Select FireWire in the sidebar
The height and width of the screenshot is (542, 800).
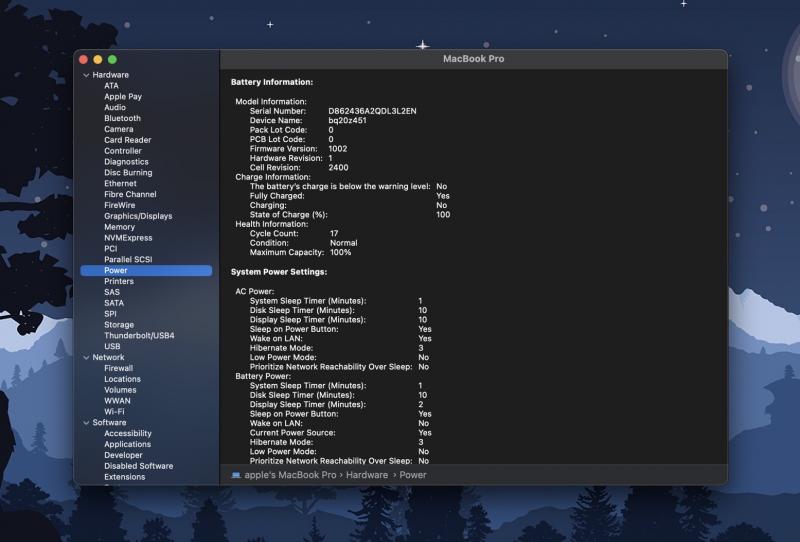[x=120, y=205]
